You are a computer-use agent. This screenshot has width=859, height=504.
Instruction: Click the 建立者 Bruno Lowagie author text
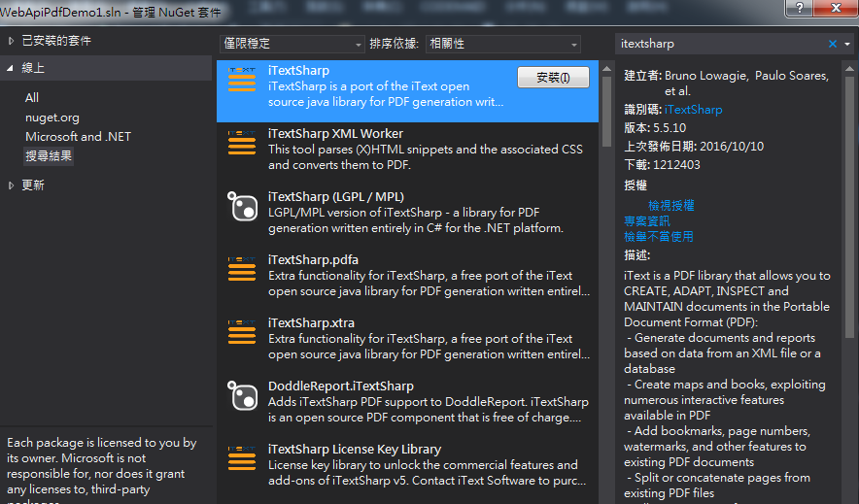[x=727, y=84]
